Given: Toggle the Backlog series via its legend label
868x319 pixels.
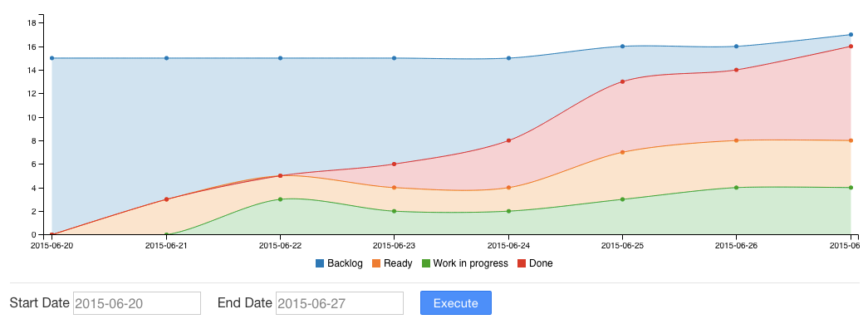Looking at the screenshot, I should tap(345, 263).
